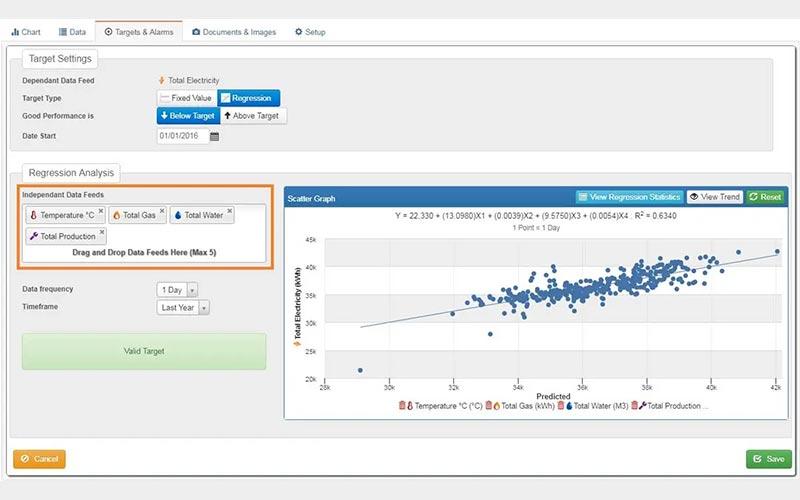Image resolution: width=800 pixels, height=500 pixels.
Task: Click the Valid Target status box
Action: point(144,352)
